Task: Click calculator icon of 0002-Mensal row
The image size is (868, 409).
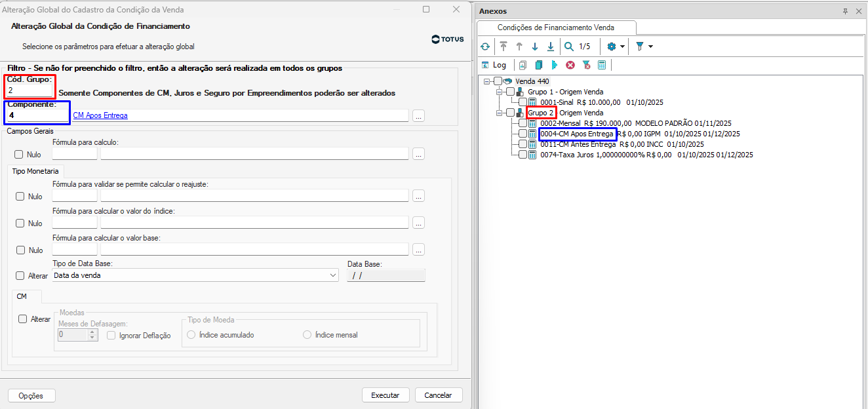Action: click(533, 123)
